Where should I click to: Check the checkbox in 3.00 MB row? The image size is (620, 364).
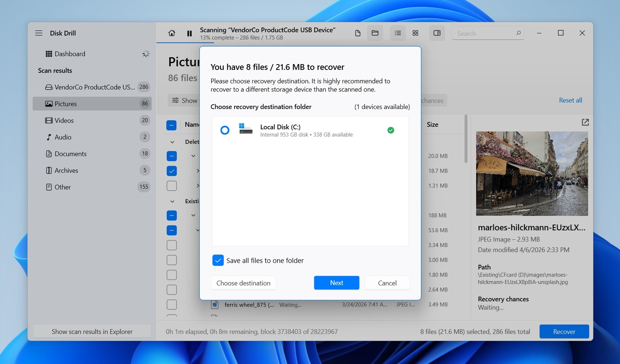[172, 260]
